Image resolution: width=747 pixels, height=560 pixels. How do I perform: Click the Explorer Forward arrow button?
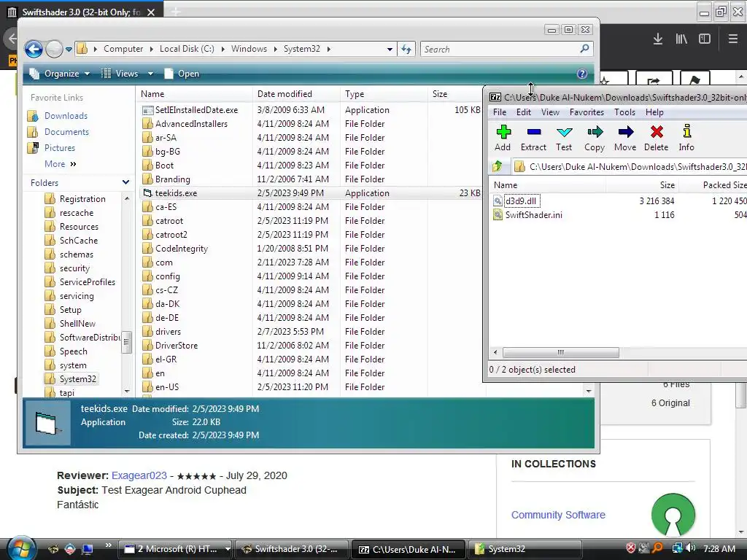click(54, 49)
